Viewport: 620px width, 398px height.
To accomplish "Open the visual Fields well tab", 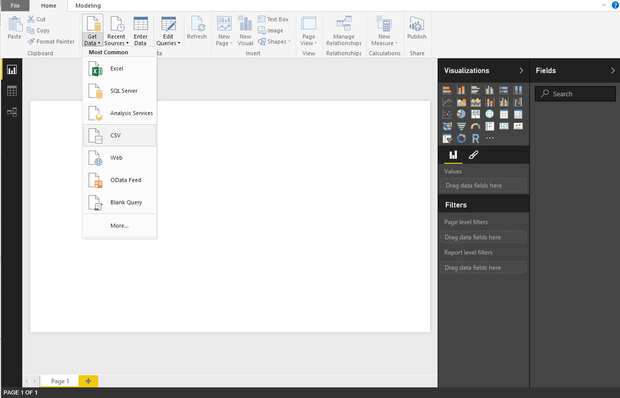I will click(453, 155).
